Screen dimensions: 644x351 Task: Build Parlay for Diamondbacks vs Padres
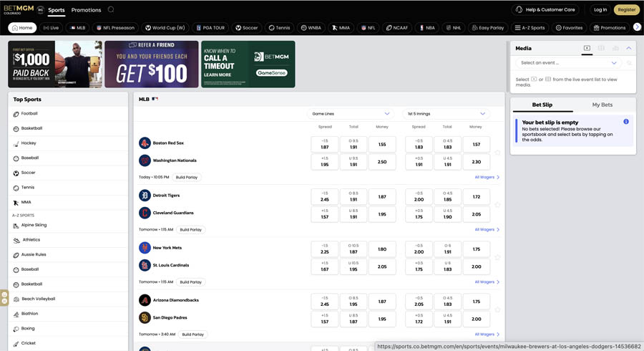point(193,334)
